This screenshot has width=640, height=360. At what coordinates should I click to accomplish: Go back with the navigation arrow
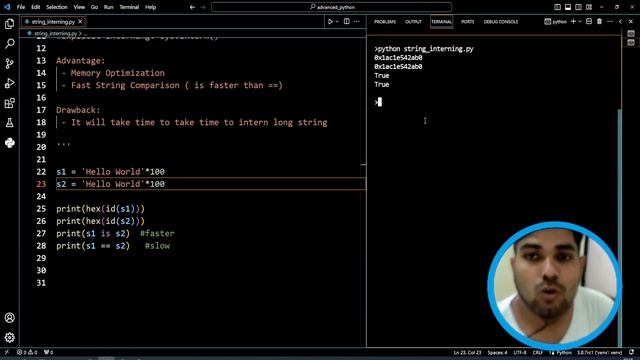(192, 7)
